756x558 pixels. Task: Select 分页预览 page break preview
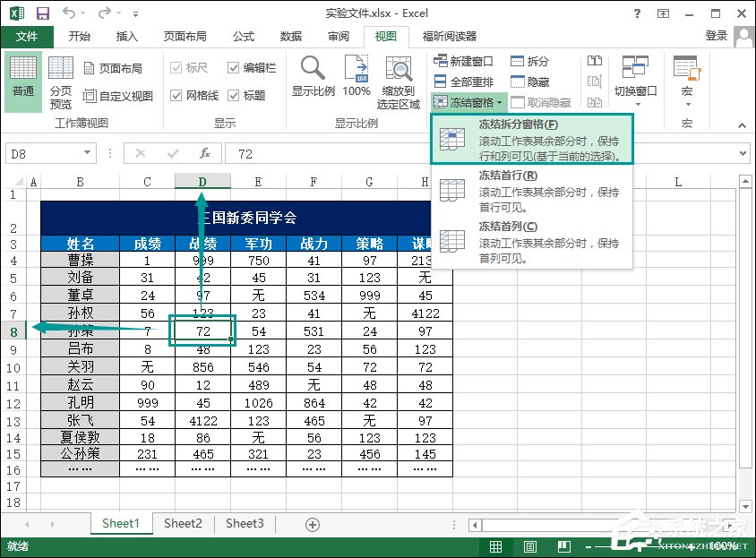pyautogui.click(x=59, y=81)
